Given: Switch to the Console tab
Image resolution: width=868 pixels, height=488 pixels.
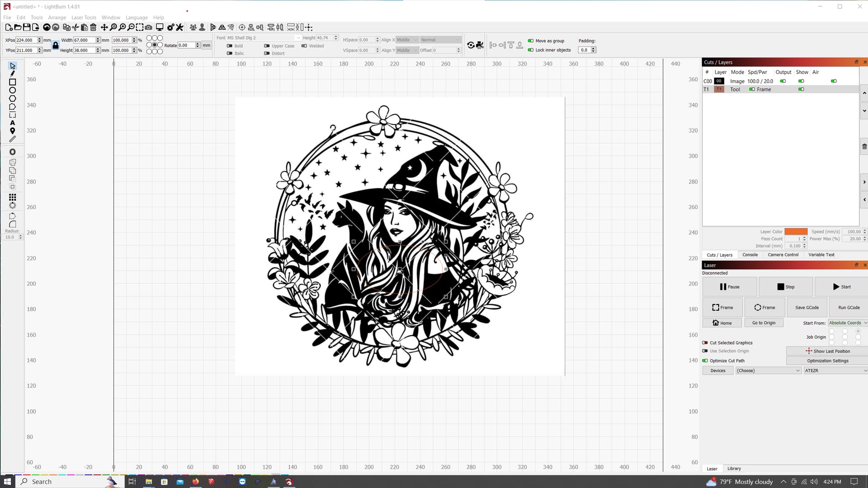Looking at the screenshot, I should [750, 254].
